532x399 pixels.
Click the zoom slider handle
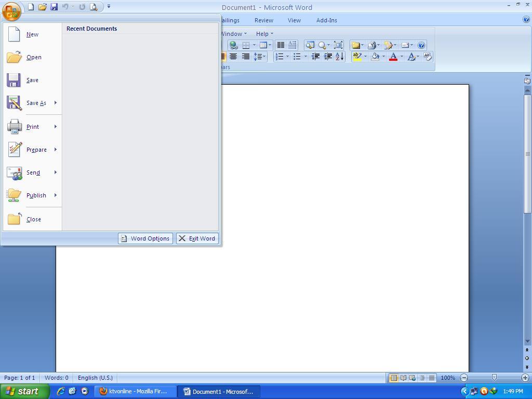click(x=494, y=378)
